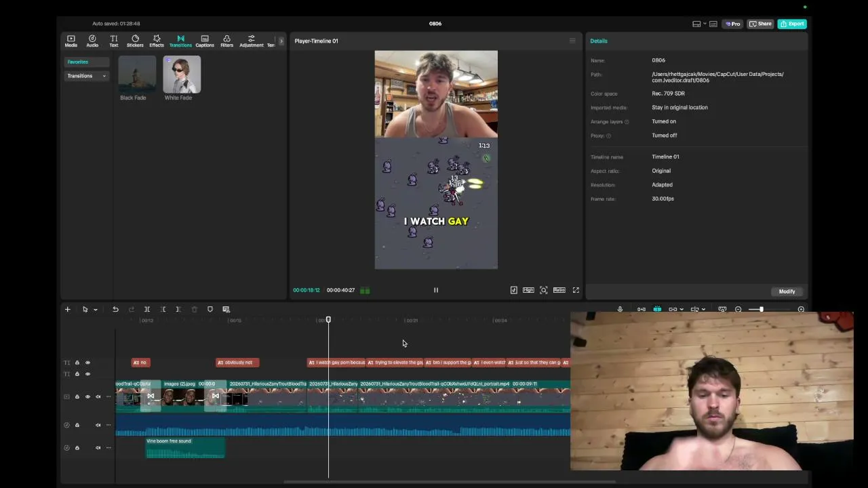
Task: Switch to the Effects tab
Action: (157, 41)
